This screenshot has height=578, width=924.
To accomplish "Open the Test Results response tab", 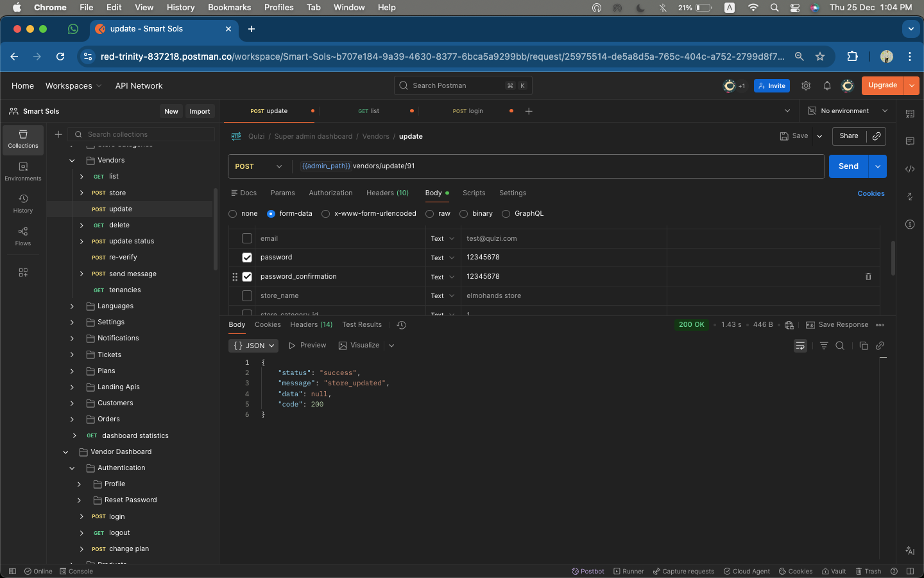I will point(362,325).
